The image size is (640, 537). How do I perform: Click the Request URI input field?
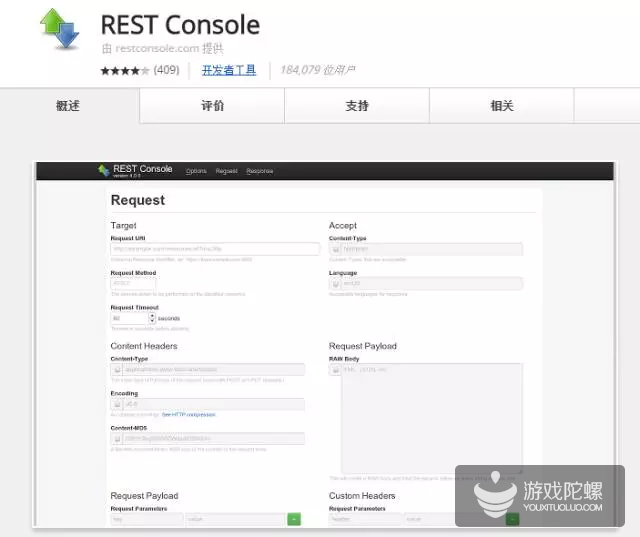[215, 249]
